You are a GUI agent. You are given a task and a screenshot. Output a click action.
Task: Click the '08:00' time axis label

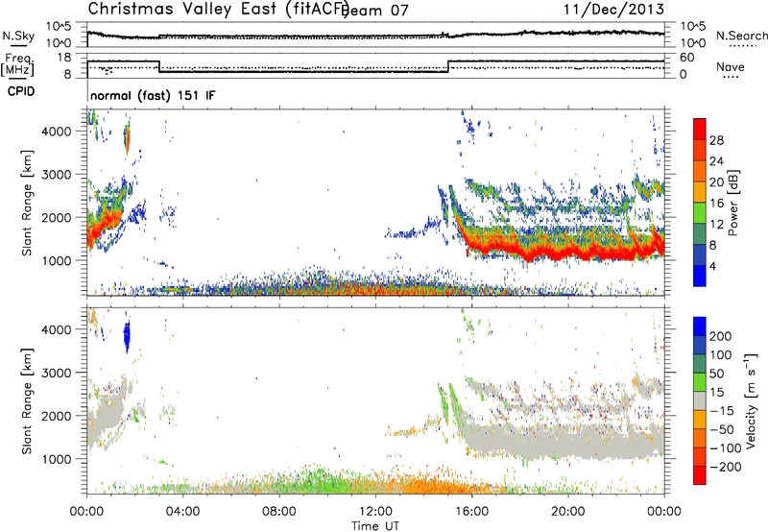(x=279, y=512)
